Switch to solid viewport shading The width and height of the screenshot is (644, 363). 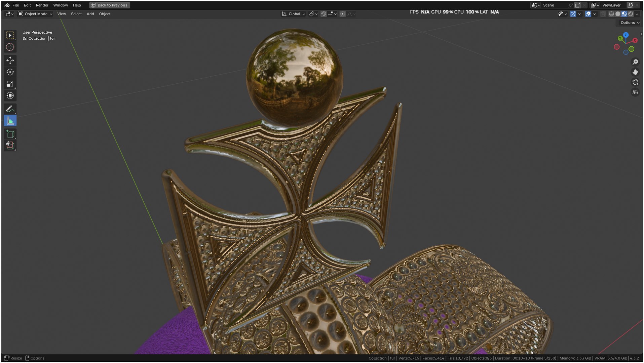(617, 14)
